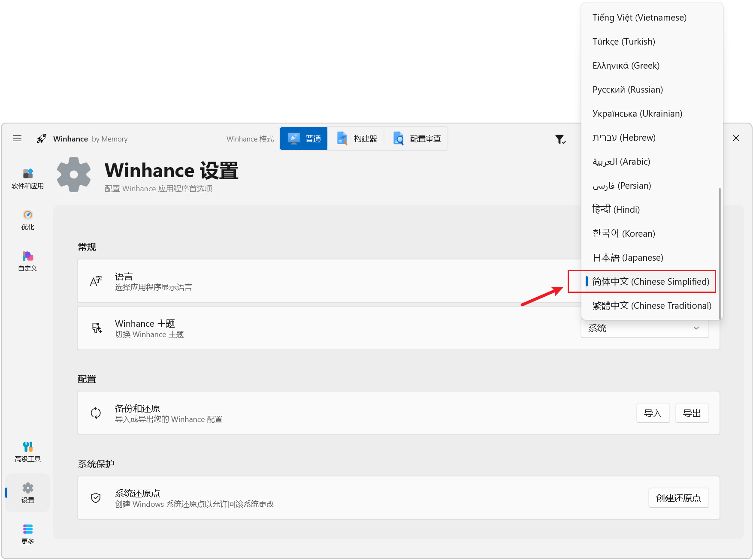Click the Winhance rocket logo
Viewport: 753px width, 560px height.
42,138
